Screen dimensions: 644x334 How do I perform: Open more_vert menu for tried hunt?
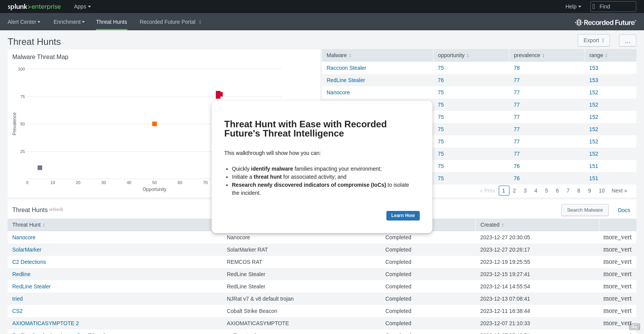(617, 299)
